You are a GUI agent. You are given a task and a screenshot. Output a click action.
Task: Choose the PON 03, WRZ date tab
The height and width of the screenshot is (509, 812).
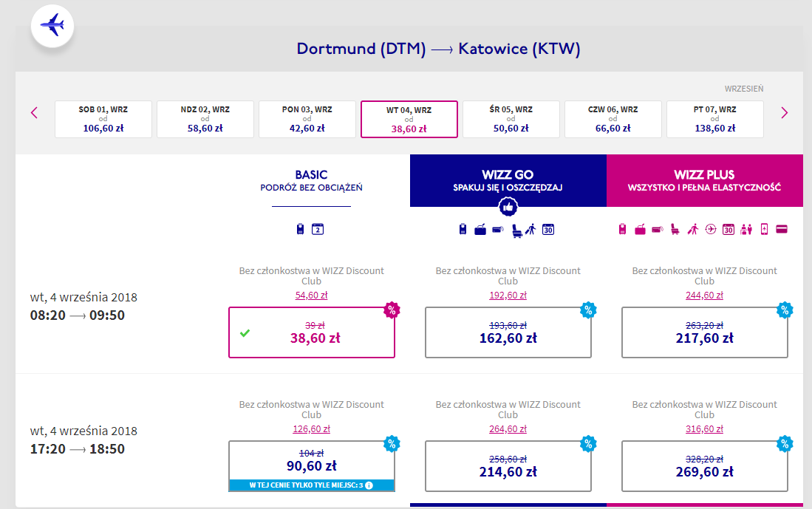point(307,119)
